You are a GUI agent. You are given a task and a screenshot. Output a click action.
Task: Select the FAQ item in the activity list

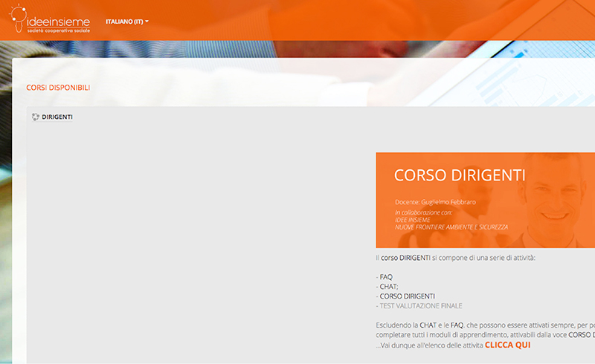[x=386, y=277]
